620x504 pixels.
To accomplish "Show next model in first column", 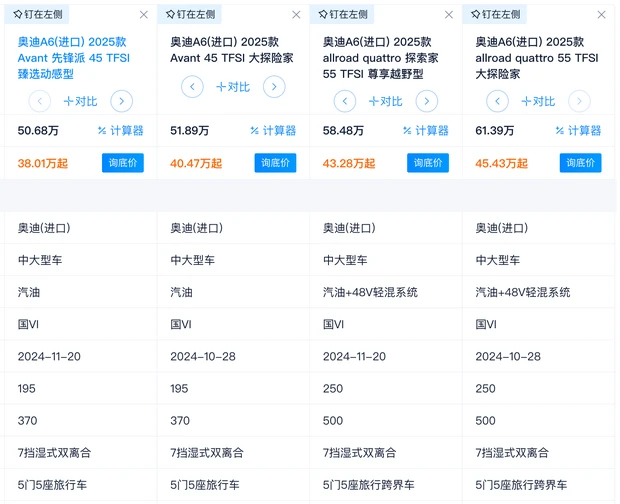I will point(121,101).
